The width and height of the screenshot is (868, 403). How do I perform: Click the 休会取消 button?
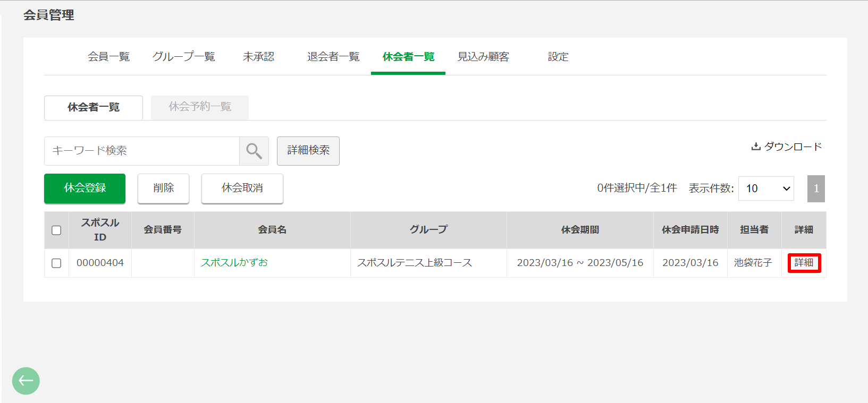tap(242, 188)
